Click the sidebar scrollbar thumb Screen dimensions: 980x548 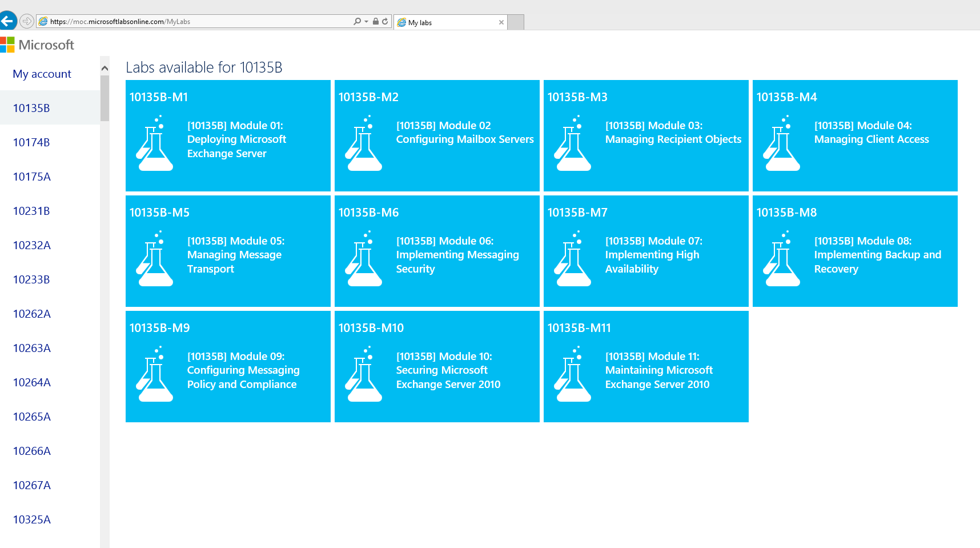105,98
